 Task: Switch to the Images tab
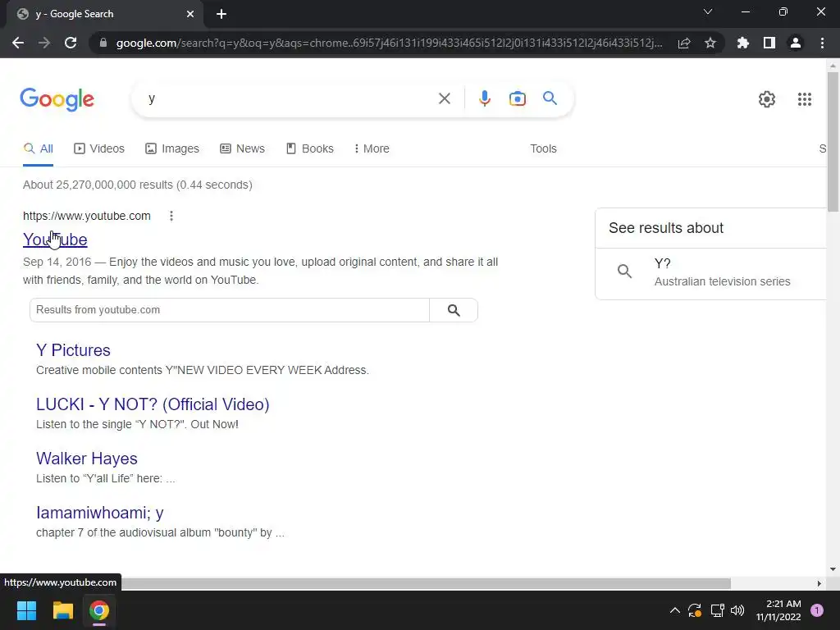click(172, 149)
